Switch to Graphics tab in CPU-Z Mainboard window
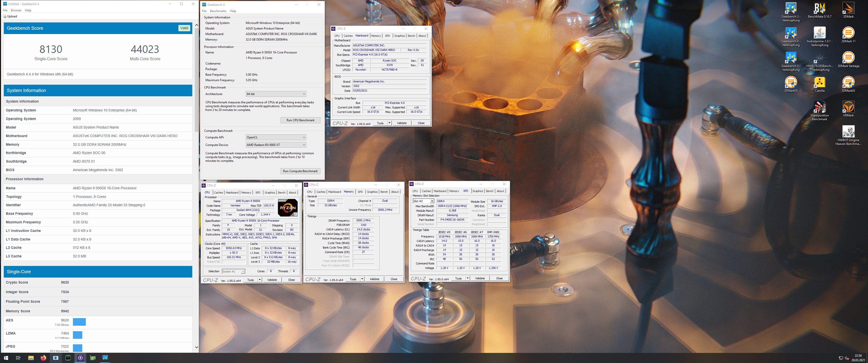This screenshot has height=363, width=868. click(399, 36)
